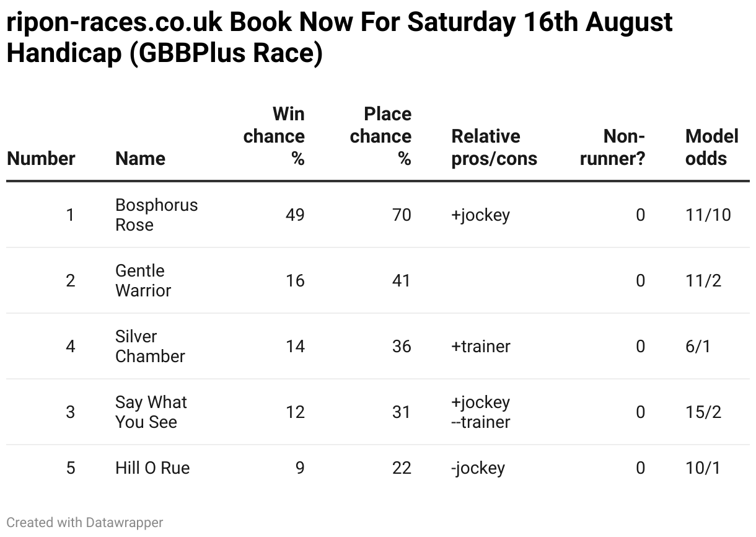Select the -jockey cell for Hill O Rue
The height and width of the screenshot is (537, 756).
point(478,468)
